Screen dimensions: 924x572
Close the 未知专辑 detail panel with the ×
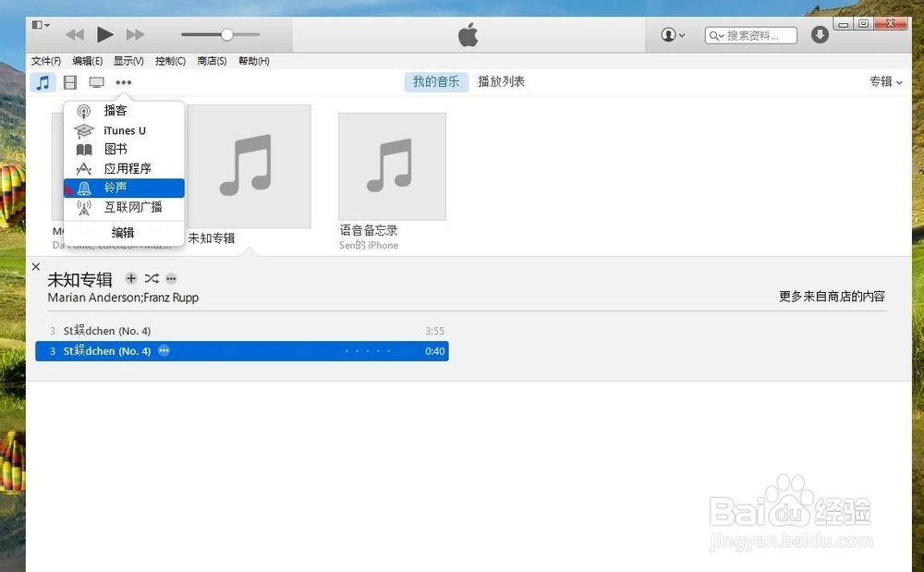click(x=36, y=266)
